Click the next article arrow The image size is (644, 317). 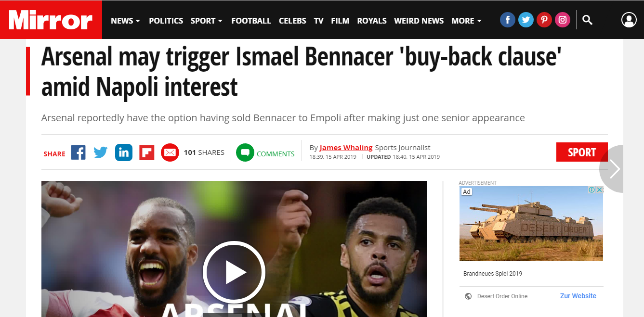pos(616,169)
